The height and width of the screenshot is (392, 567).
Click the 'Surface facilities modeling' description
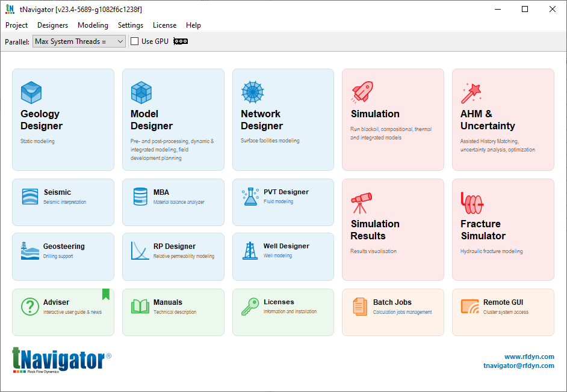tap(270, 141)
